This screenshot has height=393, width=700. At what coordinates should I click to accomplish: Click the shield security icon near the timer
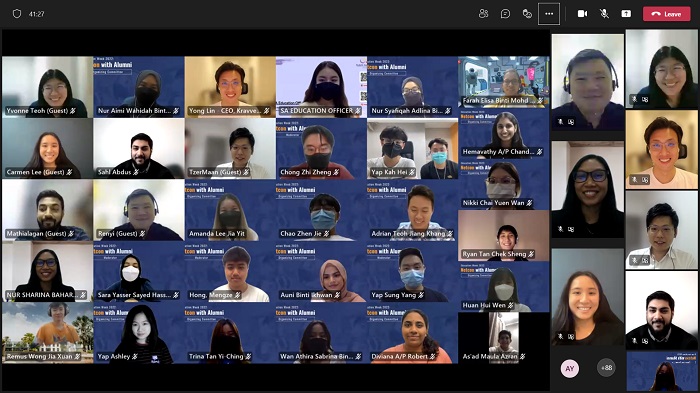17,14
